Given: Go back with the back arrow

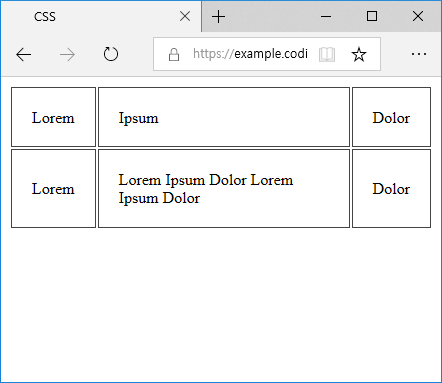Looking at the screenshot, I should (23, 54).
